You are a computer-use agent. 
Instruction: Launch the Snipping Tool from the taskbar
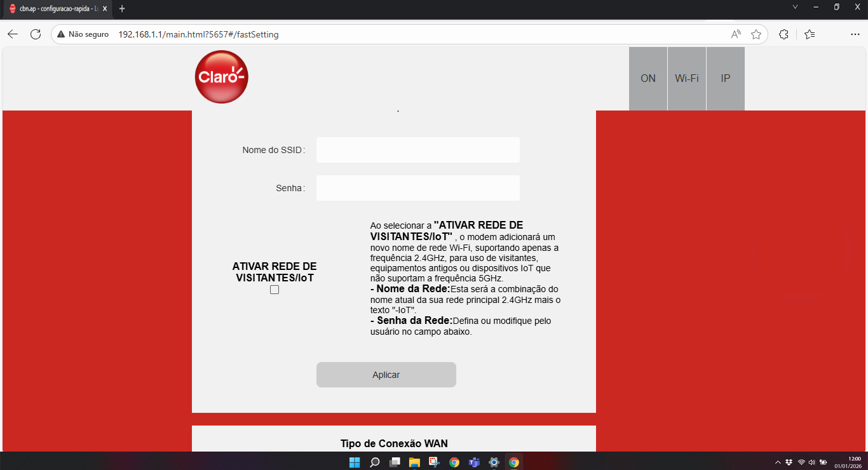click(434, 462)
